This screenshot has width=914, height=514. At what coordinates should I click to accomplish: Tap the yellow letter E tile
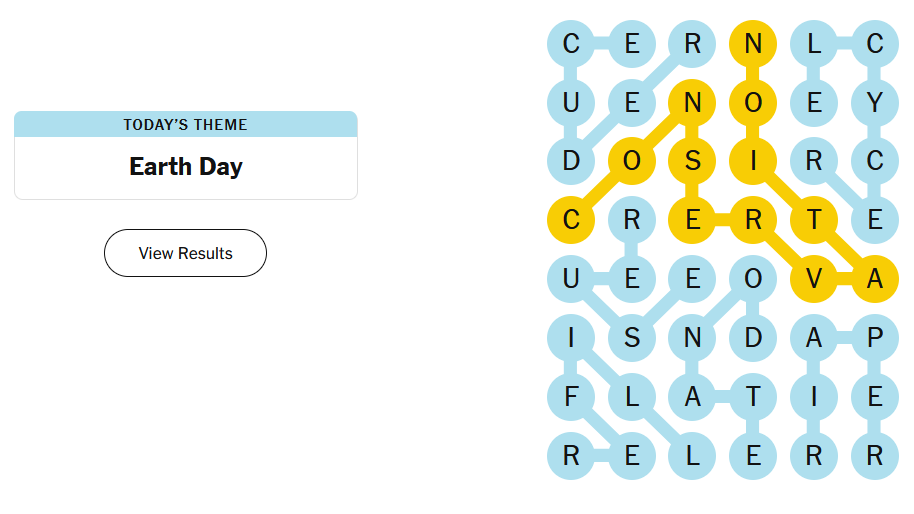point(692,221)
